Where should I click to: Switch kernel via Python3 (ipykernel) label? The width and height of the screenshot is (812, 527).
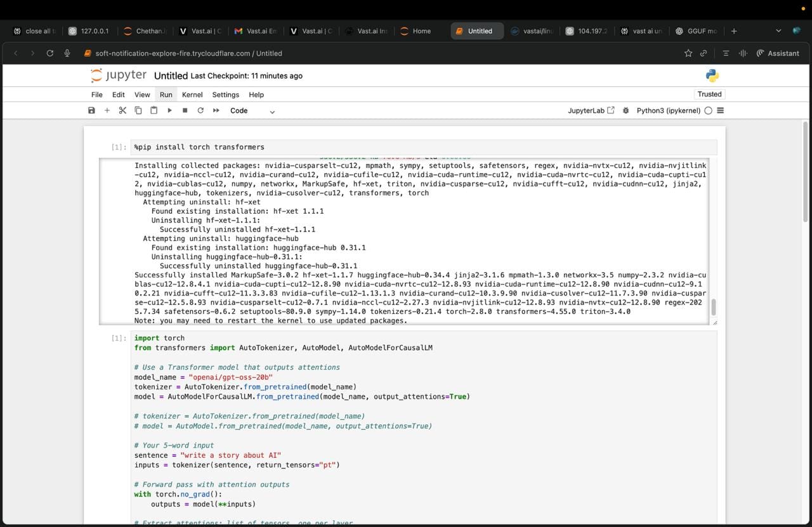click(668, 110)
